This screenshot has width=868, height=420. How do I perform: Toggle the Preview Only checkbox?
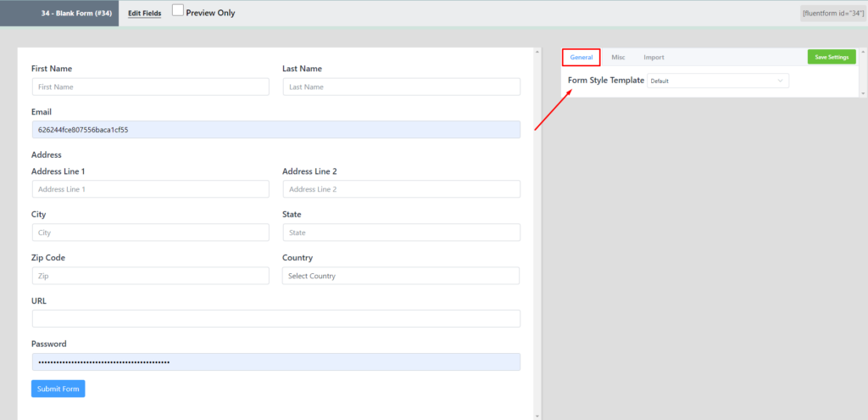click(x=178, y=10)
